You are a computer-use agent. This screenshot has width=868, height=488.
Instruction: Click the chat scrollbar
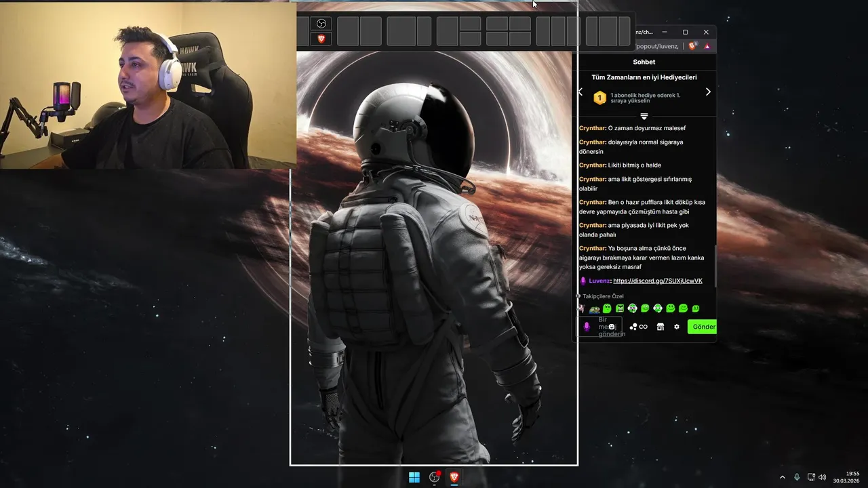[715, 266]
